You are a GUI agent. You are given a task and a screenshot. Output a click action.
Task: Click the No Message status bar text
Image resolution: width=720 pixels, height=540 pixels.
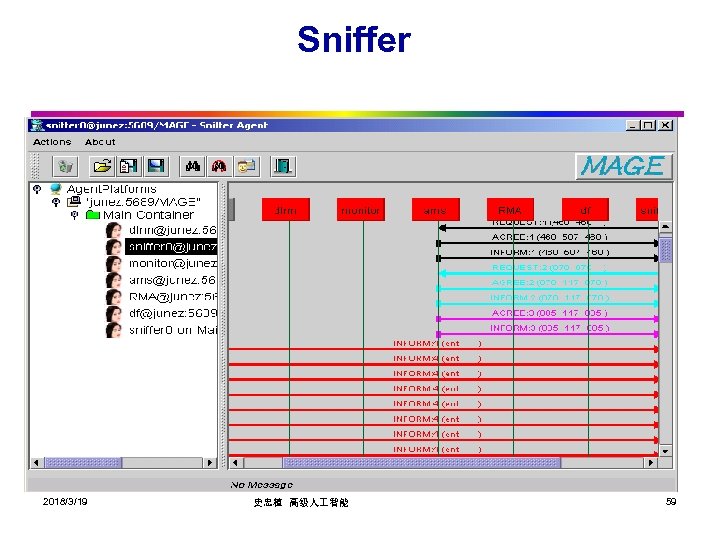tap(262, 485)
